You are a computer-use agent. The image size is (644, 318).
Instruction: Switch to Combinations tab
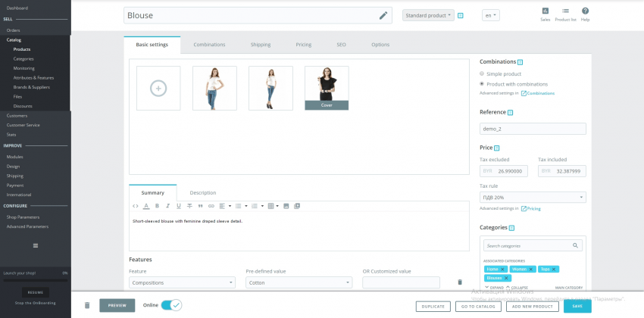209,45
